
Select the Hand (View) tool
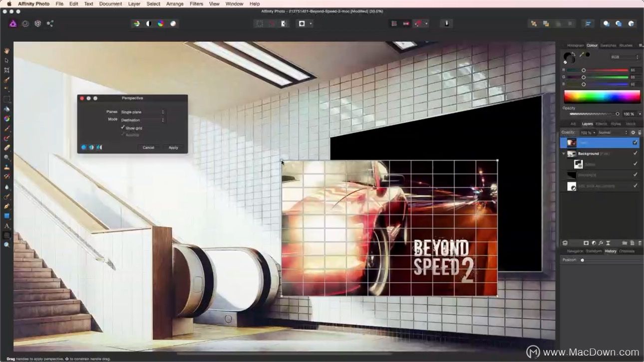6,51
